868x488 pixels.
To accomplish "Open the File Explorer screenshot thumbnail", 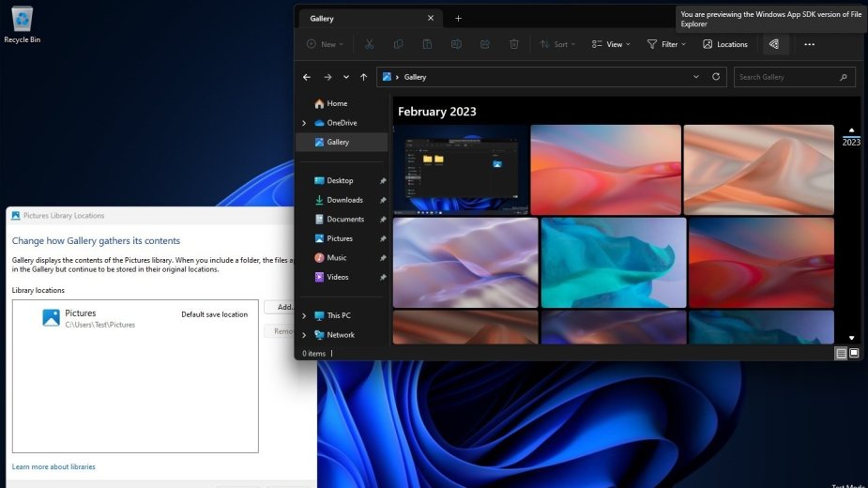I will (461, 170).
